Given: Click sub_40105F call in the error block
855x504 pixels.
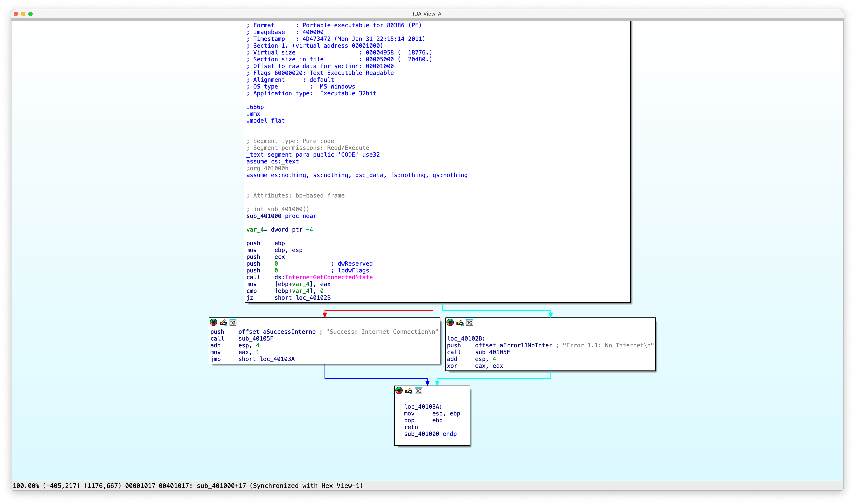Looking at the screenshot, I should tap(493, 352).
